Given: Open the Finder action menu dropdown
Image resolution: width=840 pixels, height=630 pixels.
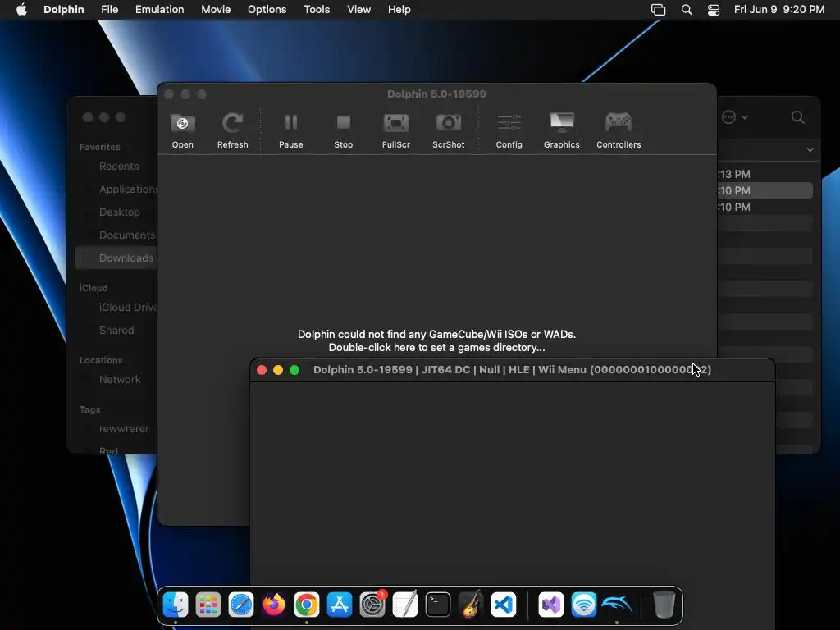Looking at the screenshot, I should point(734,117).
